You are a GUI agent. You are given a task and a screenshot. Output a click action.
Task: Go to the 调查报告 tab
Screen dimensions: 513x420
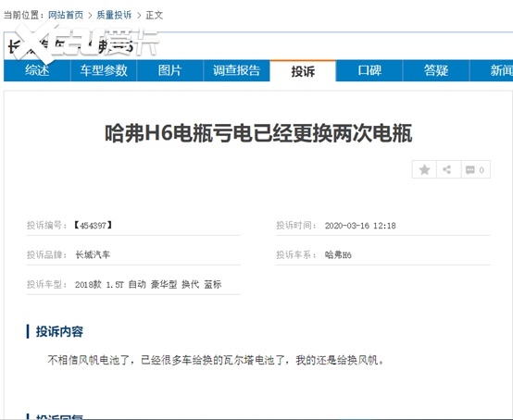pos(236,70)
